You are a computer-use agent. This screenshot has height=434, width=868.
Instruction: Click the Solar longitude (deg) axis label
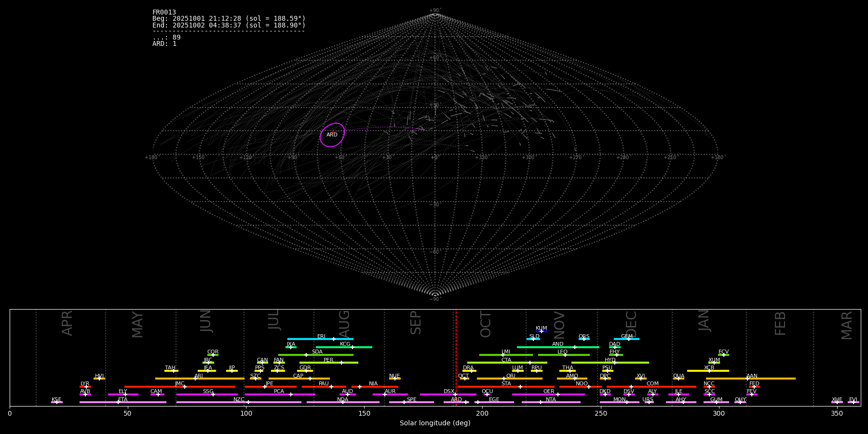(x=435, y=423)
